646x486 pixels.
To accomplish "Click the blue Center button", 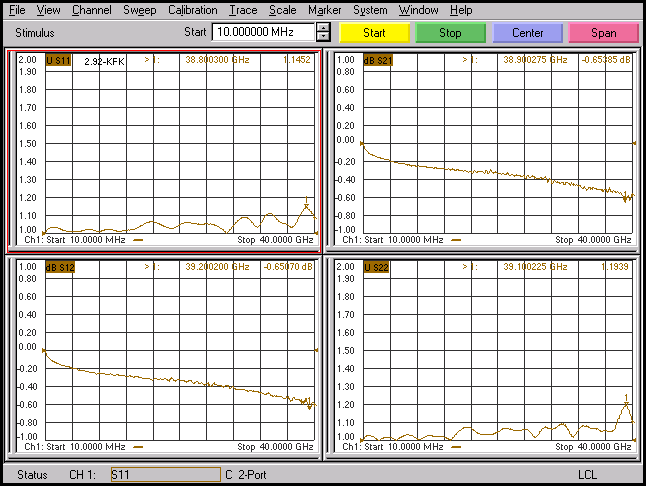I will coord(527,33).
